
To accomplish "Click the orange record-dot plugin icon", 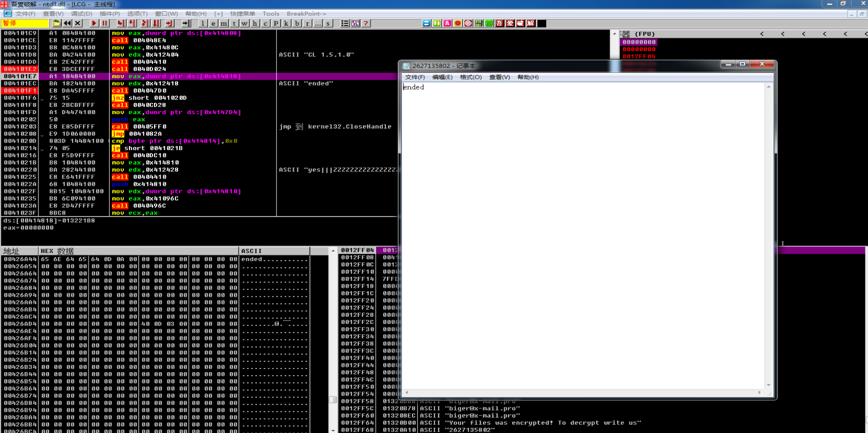I will 458,24.
